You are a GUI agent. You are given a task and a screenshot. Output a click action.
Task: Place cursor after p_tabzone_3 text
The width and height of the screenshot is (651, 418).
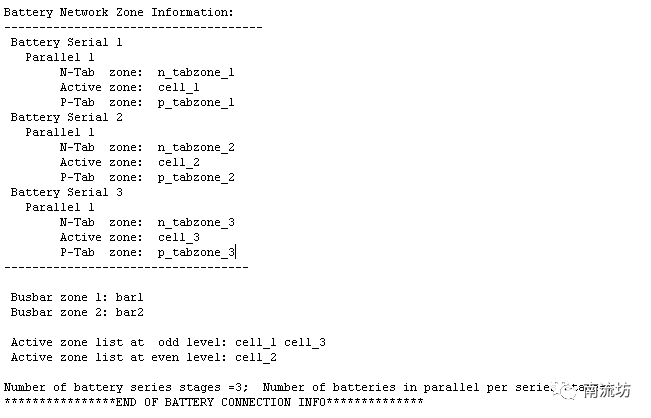click(x=236, y=252)
